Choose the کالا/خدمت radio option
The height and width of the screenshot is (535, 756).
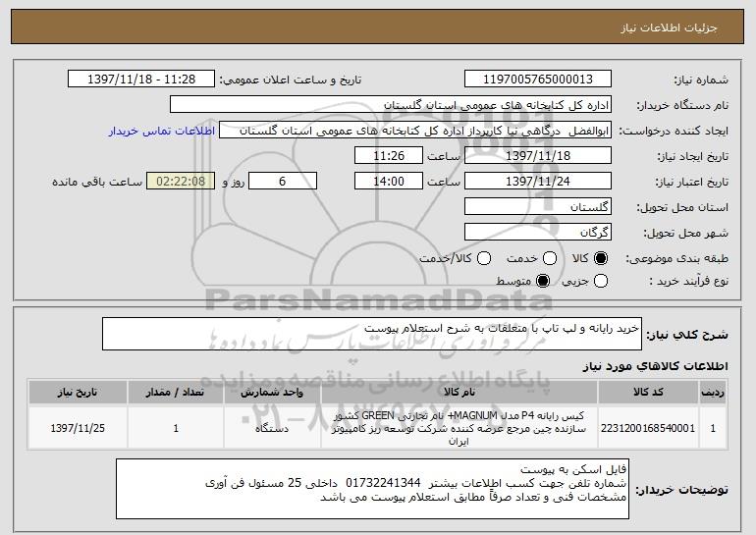tap(480, 258)
